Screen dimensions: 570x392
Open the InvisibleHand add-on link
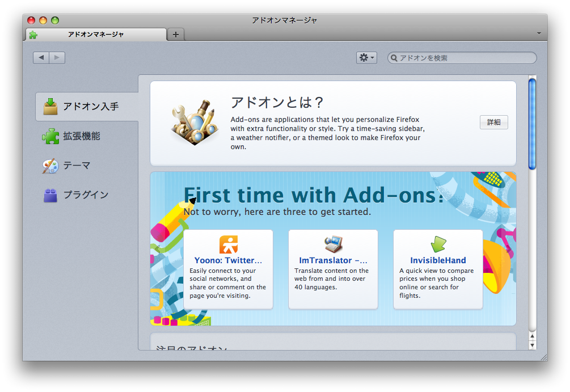[x=438, y=260]
